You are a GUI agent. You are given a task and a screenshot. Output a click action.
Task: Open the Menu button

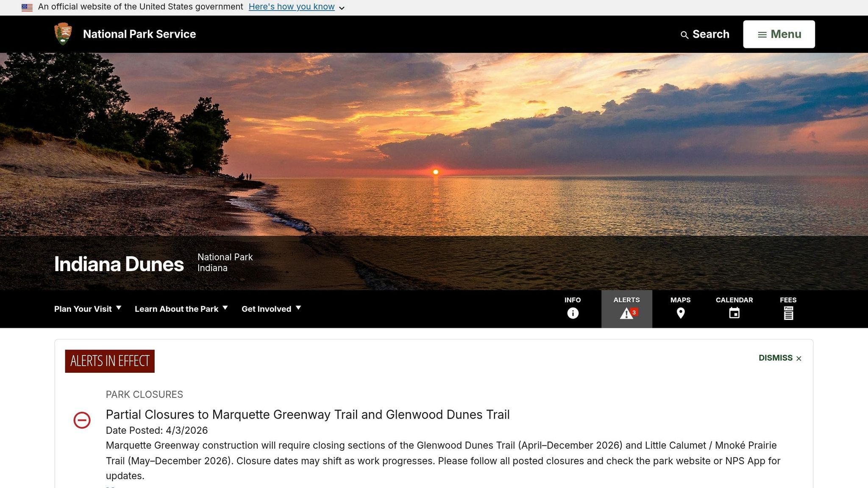(x=779, y=34)
